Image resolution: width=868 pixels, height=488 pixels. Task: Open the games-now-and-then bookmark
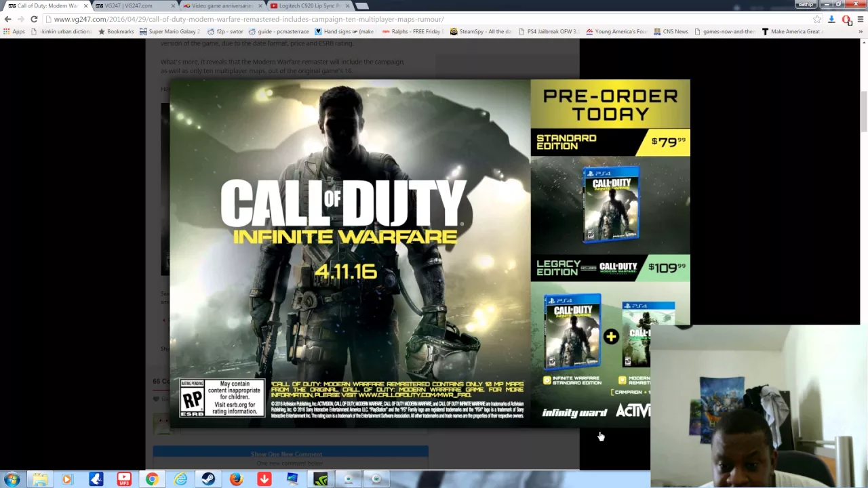click(724, 31)
